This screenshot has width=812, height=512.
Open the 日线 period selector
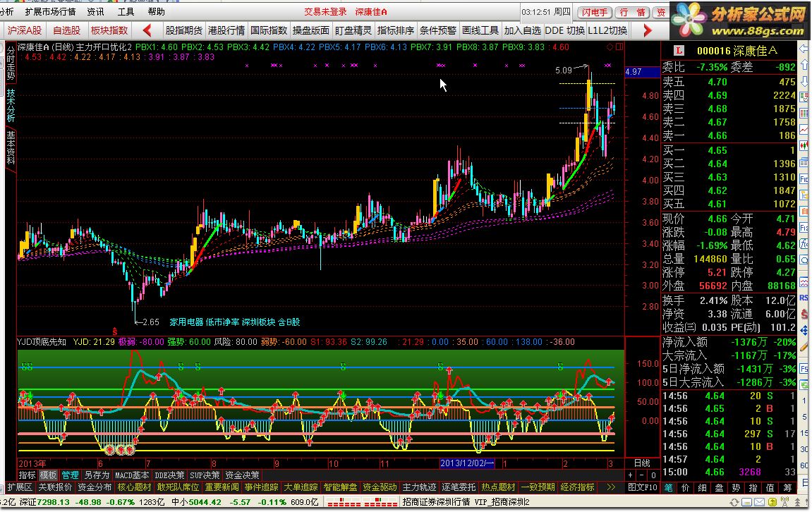coord(642,463)
